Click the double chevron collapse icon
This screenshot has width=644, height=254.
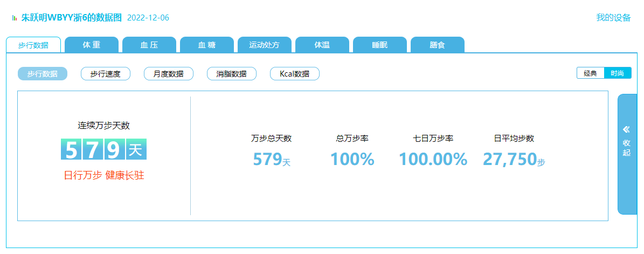point(626,130)
